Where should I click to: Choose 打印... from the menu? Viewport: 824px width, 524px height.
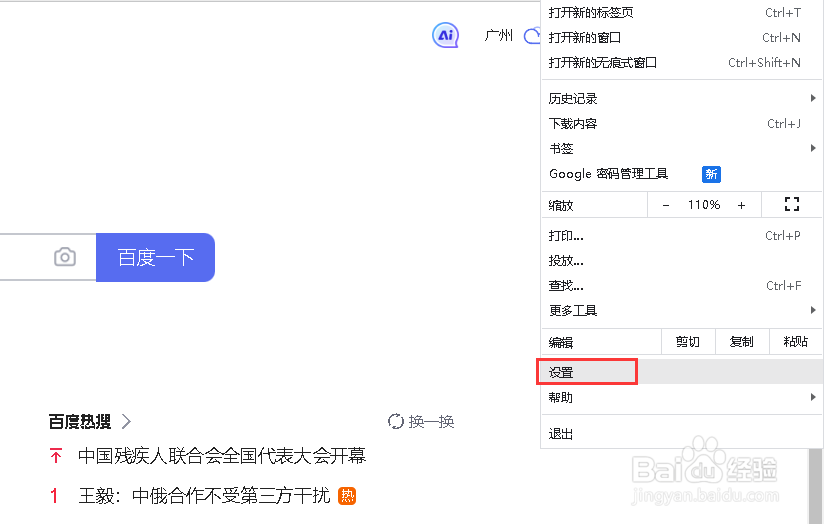click(x=682, y=235)
